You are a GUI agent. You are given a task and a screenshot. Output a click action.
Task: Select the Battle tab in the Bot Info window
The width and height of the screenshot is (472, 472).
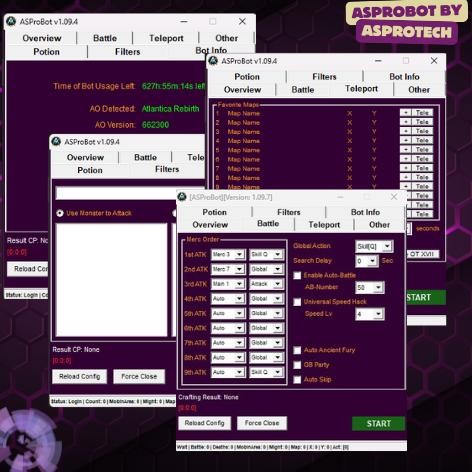point(105,38)
